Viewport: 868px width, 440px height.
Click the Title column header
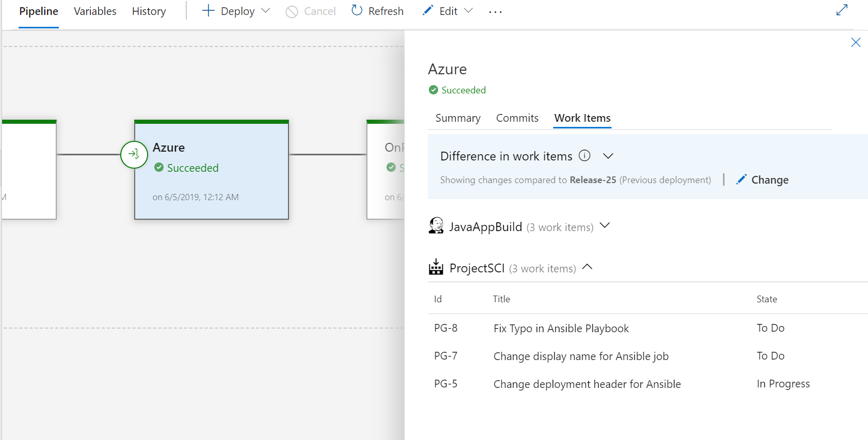tap(501, 299)
